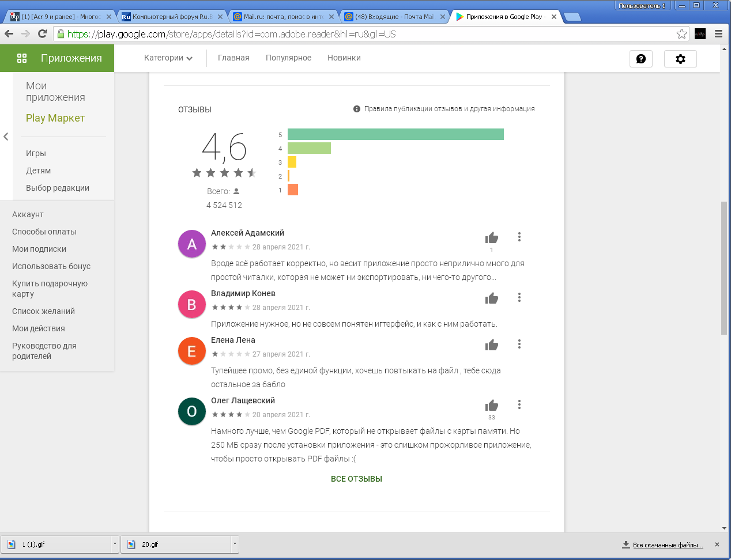Open Правила публикации отзывов и другая информация link
Viewport: 731px width, 560px height.
449,109
